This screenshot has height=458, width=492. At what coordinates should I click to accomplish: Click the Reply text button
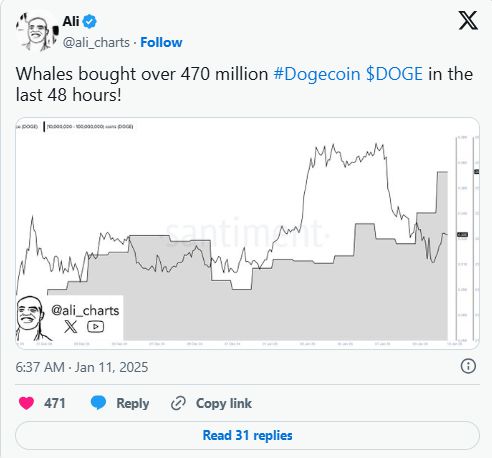coord(133,403)
